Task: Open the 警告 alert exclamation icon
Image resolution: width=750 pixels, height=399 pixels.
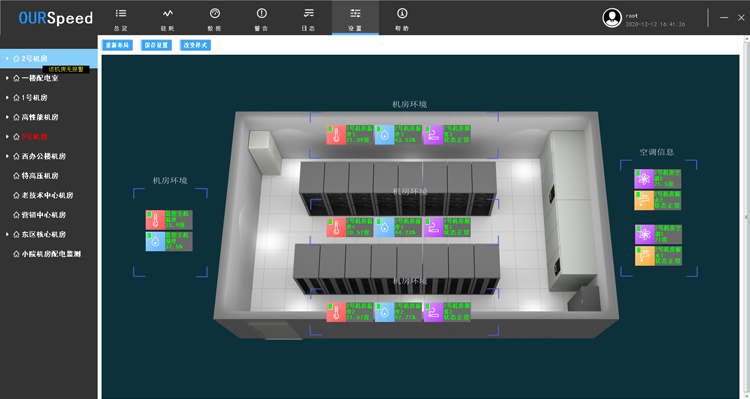Action: (x=261, y=13)
